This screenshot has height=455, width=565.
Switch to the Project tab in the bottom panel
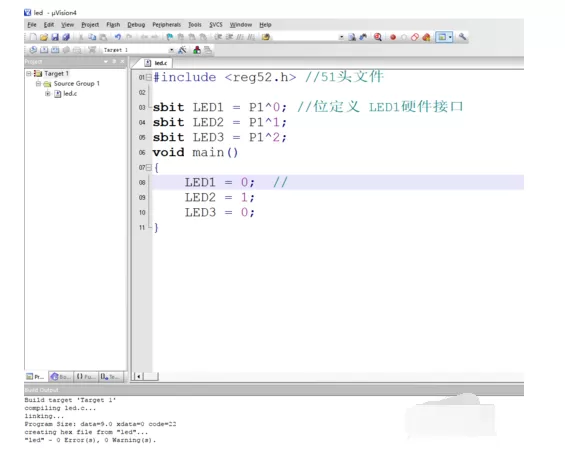pyautogui.click(x=35, y=377)
